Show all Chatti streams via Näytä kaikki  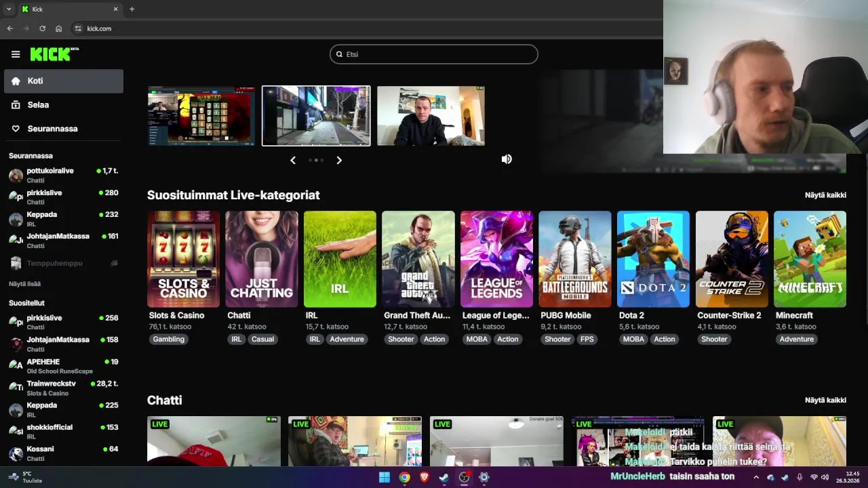(825, 401)
